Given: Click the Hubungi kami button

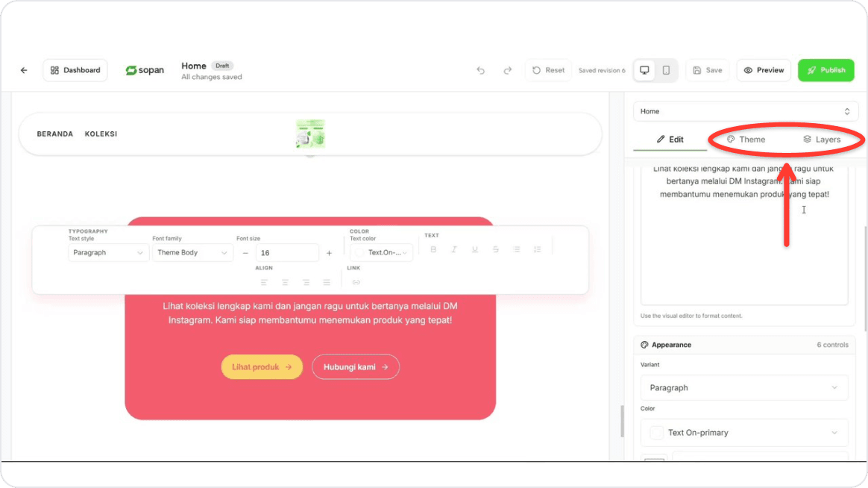Looking at the screenshot, I should coord(356,366).
